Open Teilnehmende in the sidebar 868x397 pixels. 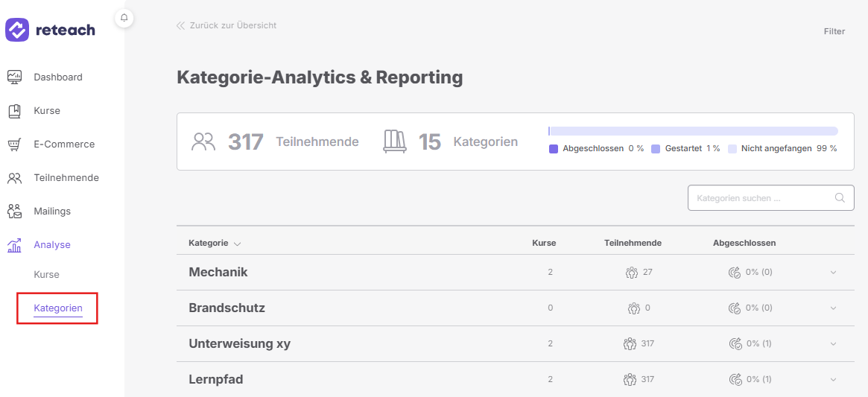click(x=66, y=178)
